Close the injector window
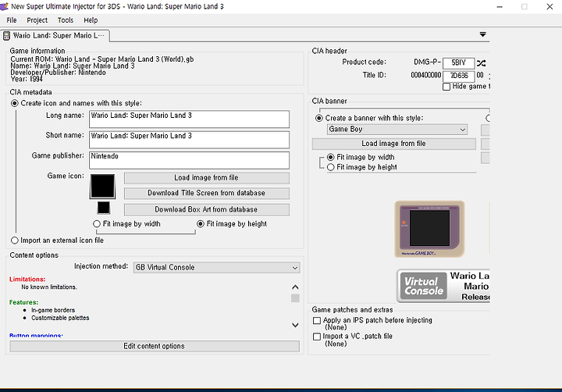The image size is (562, 392). click(x=550, y=7)
